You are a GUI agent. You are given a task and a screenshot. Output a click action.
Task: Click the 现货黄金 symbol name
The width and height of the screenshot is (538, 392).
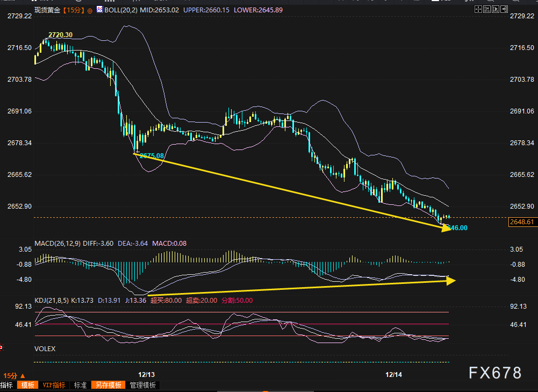[46, 10]
